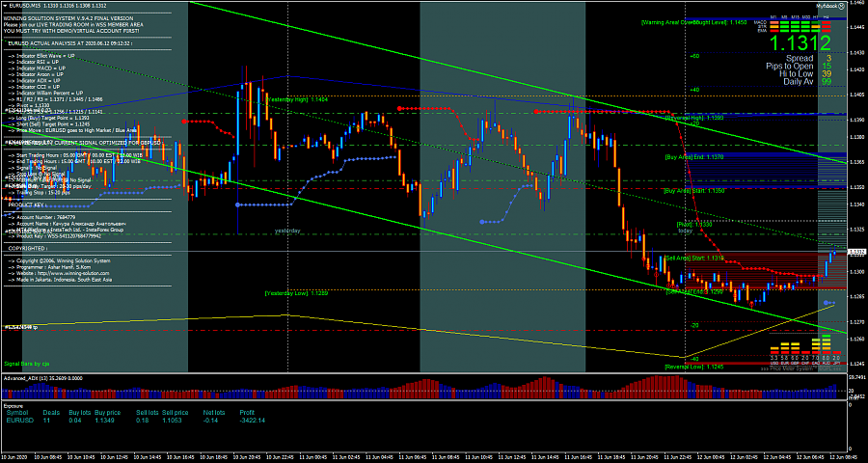Image resolution: width=868 pixels, height=463 pixels.
Task: Click the Buy Area End 1.1370 label
Action: [x=693, y=156]
